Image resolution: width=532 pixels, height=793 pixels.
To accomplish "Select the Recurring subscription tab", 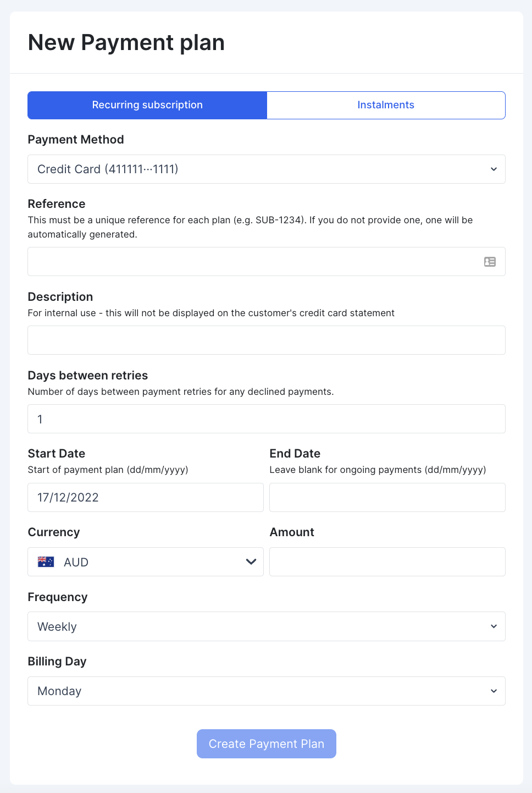I will click(147, 105).
